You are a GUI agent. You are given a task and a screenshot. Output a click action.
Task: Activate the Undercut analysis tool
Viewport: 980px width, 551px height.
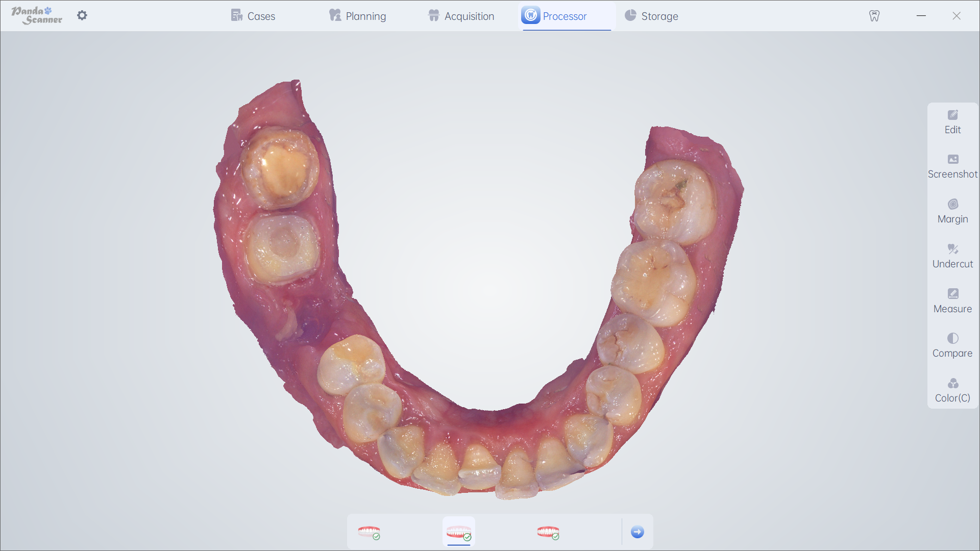coord(952,257)
